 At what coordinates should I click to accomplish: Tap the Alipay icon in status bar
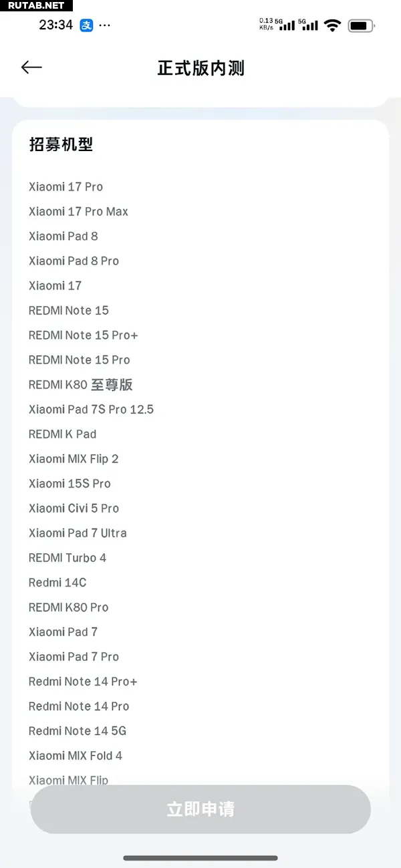coord(86,25)
